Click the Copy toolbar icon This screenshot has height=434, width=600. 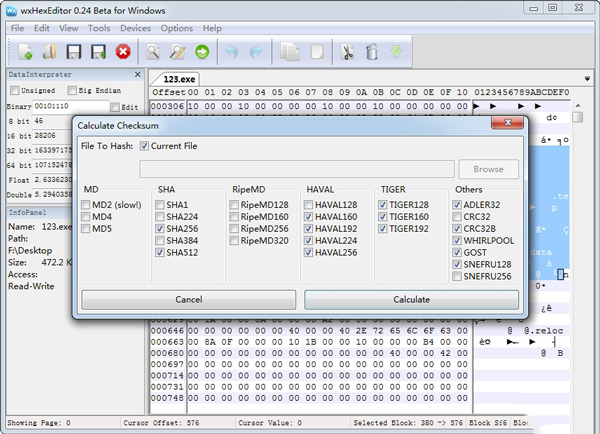pos(290,51)
